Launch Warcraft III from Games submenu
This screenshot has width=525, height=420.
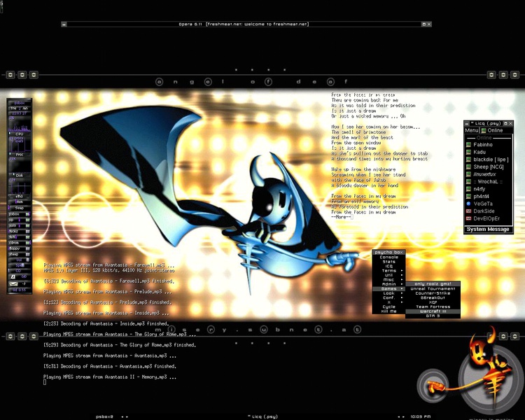pos(433,311)
